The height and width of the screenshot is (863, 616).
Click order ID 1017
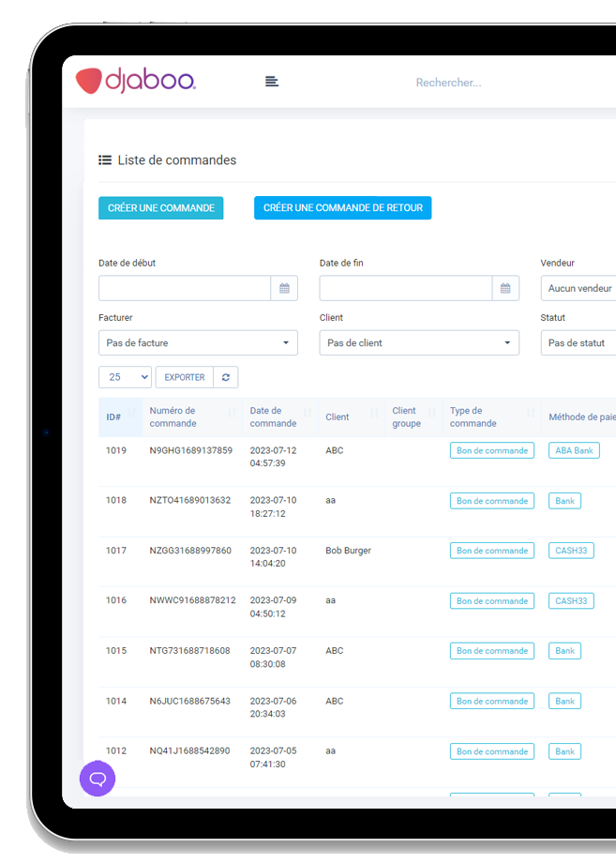click(116, 551)
